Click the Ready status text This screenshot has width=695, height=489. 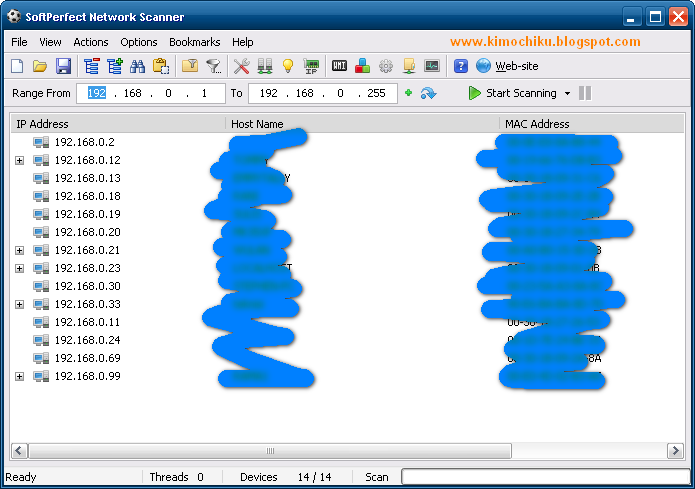20,477
